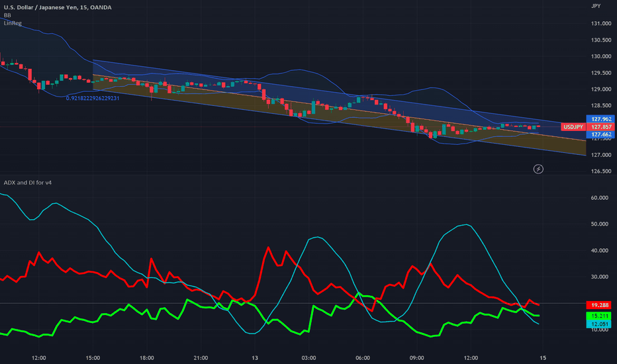The height and width of the screenshot is (364, 617).
Task: Click the 21:00 time axis label
Action: [x=201, y=357]
